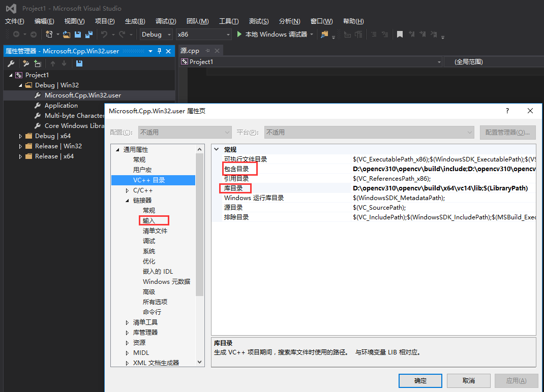544x392 pixels.
Task: Select the Core Windows Libraries property sheet
Action: coord(74,126)
